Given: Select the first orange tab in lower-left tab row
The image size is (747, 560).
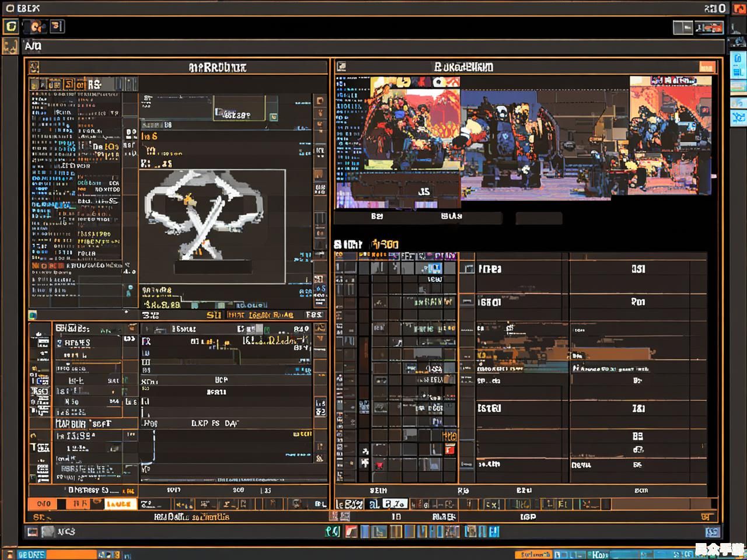Looking at the screenshot, I should (44, 503).
